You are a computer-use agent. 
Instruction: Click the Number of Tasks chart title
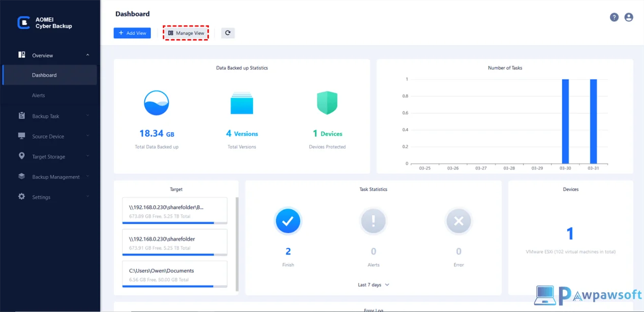point(505,68)
